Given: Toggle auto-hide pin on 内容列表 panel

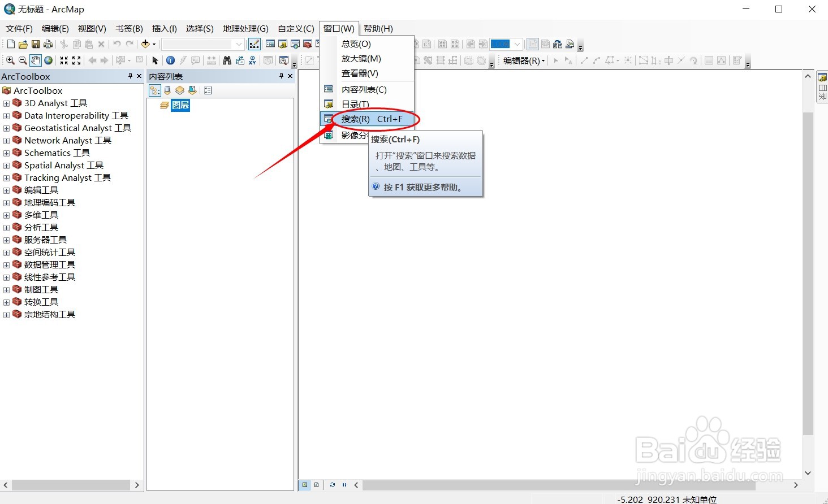Looking at the screenshot, I should (x=281, y=76).
